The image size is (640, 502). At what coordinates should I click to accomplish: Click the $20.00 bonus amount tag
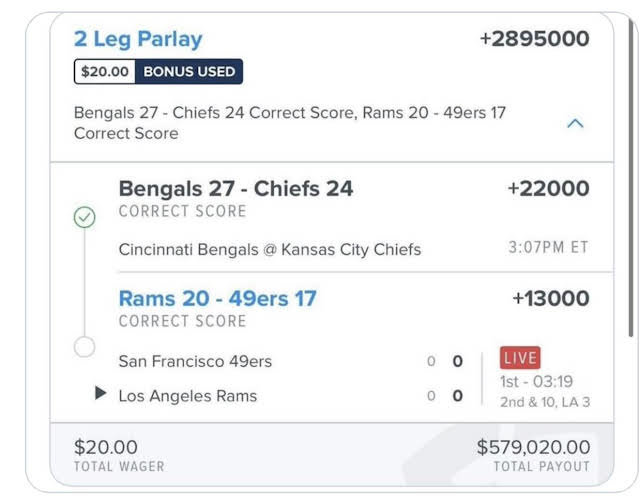pos(104,71)
